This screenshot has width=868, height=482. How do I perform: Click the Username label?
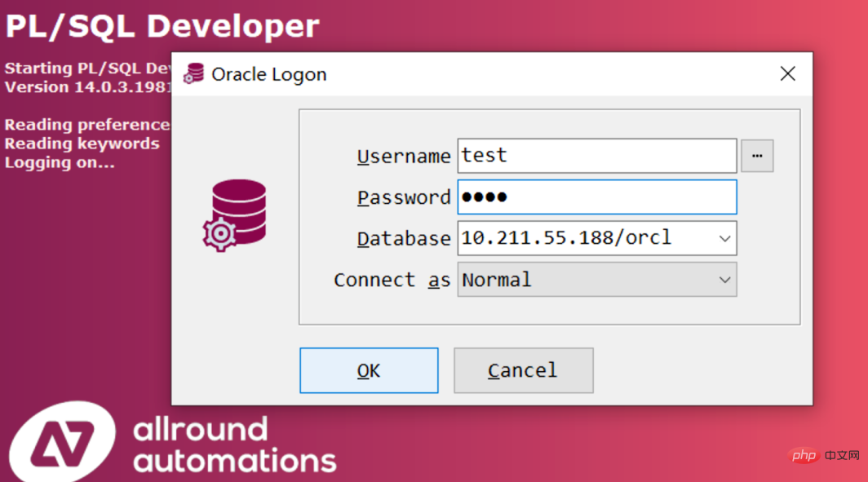coord(403,157)
